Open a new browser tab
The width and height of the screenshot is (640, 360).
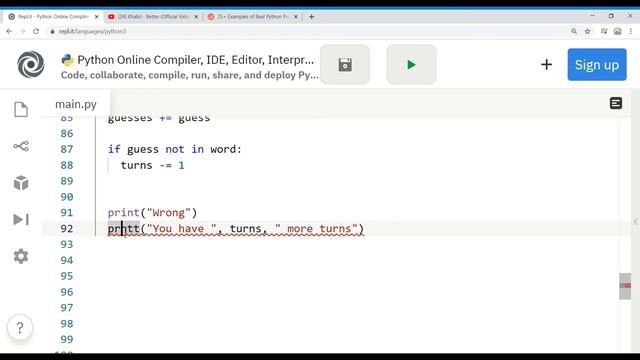(311, 17)
